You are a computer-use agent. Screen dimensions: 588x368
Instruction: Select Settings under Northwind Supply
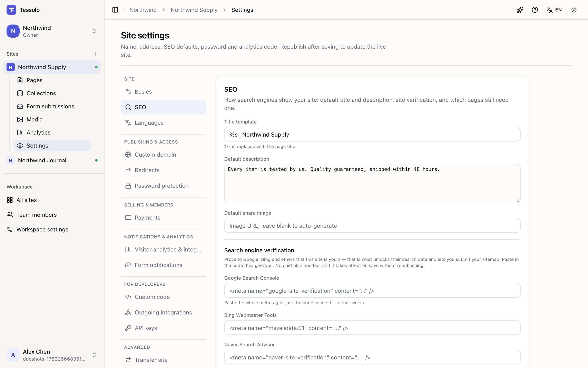coord(52,146)
